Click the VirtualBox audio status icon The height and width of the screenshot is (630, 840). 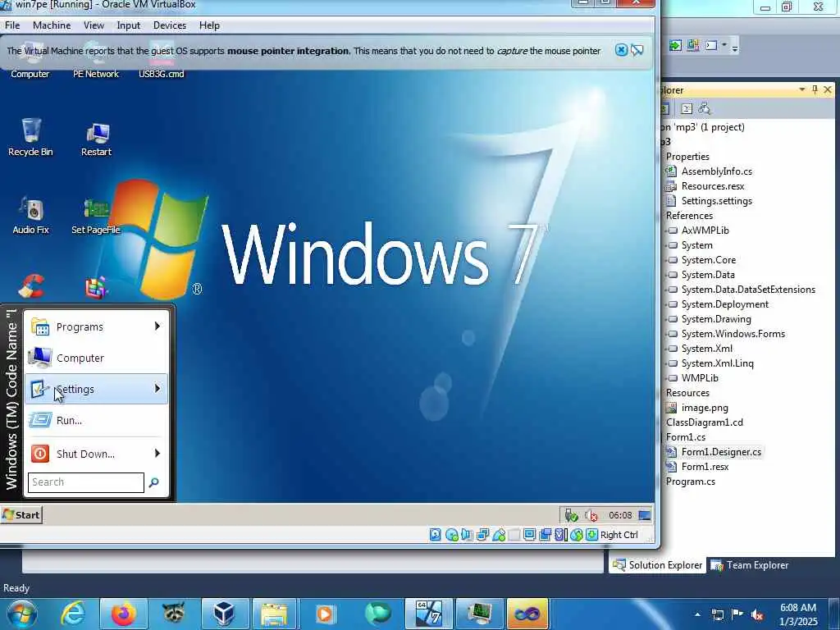pos(467,535)
